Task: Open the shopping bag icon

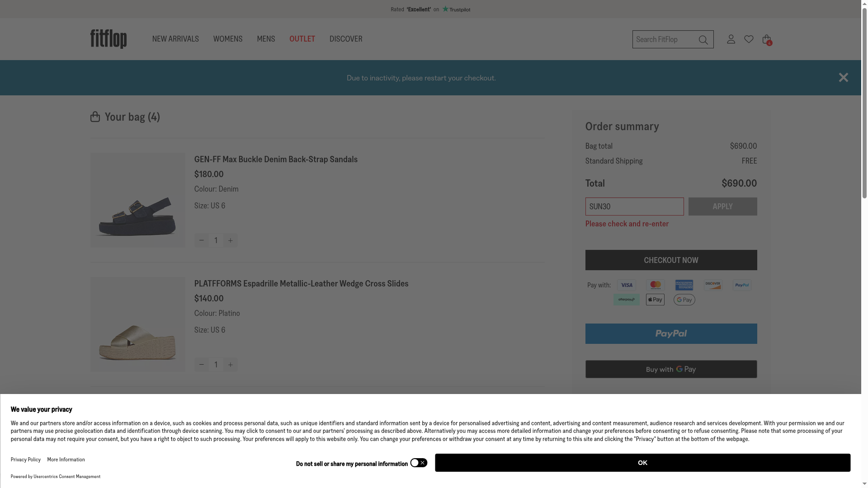Action: tap(766, 39)
